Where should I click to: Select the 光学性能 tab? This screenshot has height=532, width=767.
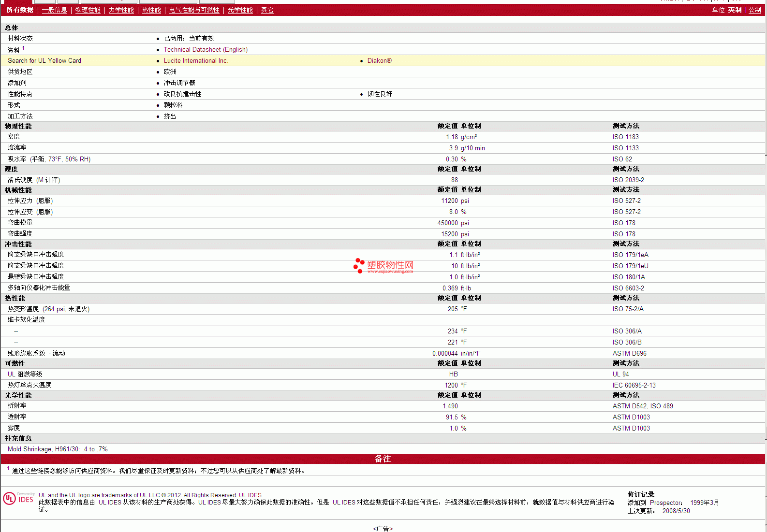pos(240,10)
